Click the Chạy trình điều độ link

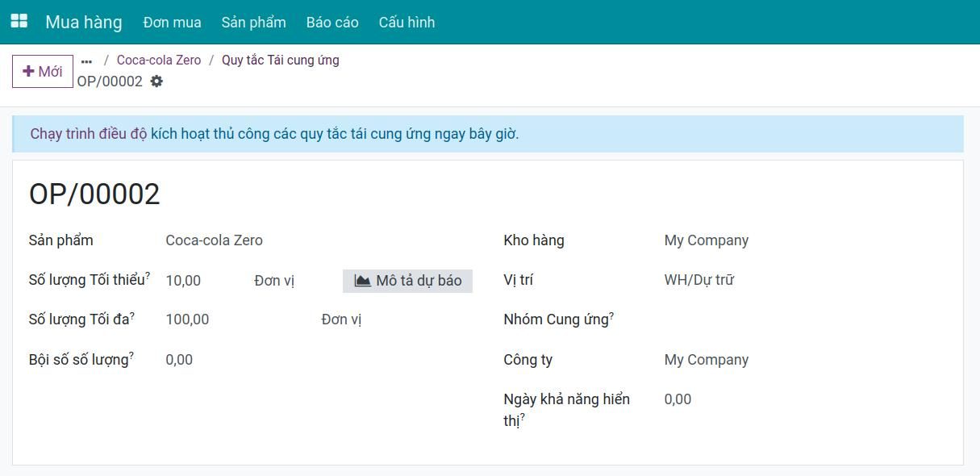[x=89, y=134]
